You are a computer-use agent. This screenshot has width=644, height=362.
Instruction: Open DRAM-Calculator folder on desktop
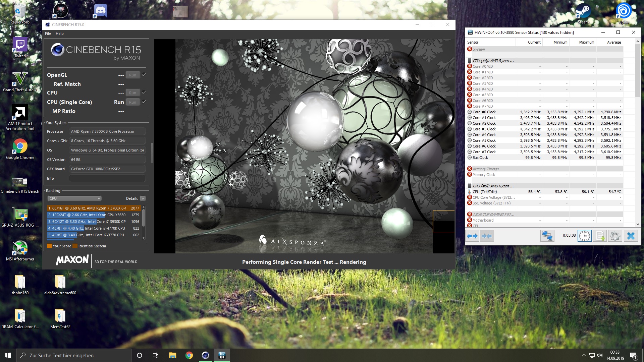[x=20, y=318]
